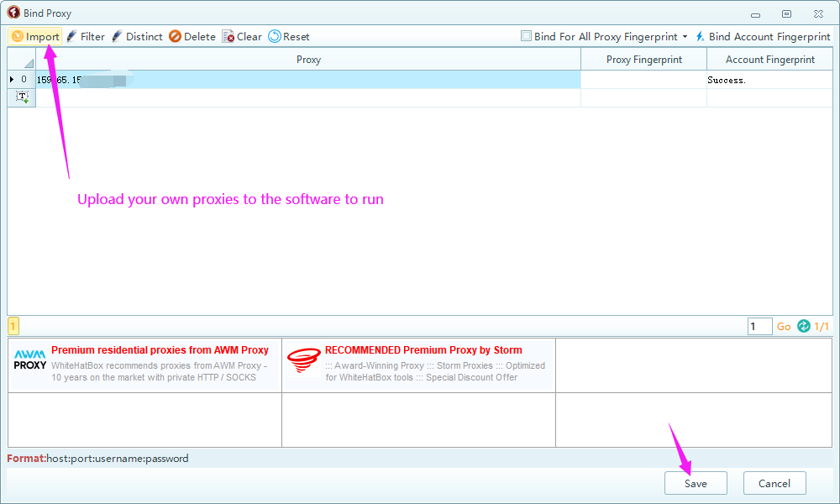
Task: Enable Bind For All Proxy Fingerprint checkbox
Action: (526, 36)
